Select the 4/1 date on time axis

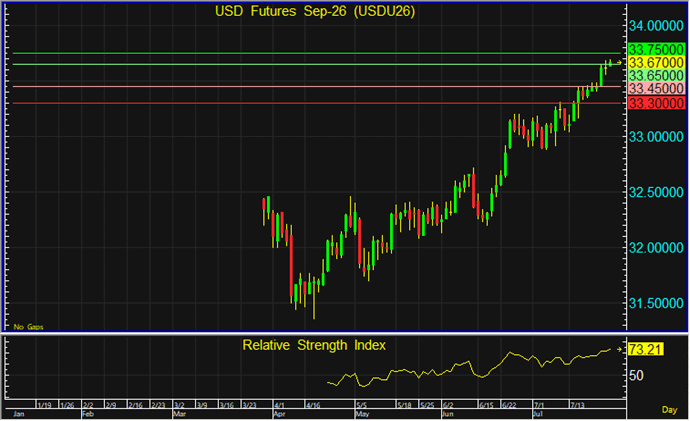pyautogui.click(x=279, y=405)
